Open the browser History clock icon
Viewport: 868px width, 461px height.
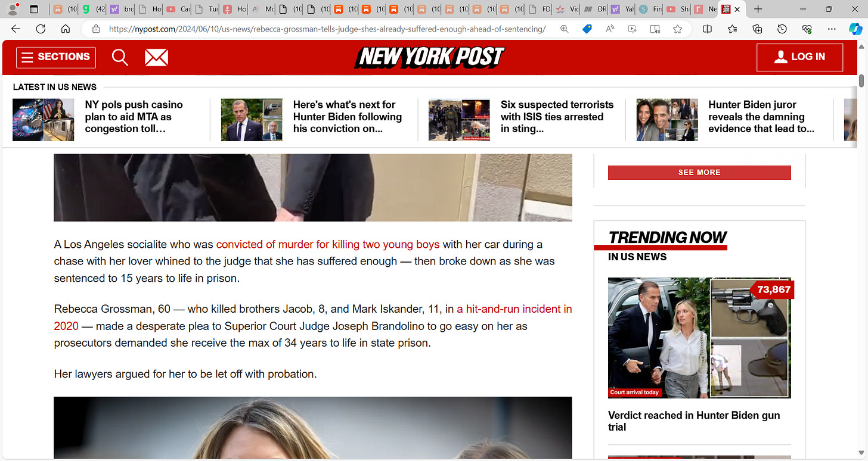(782, 29)
